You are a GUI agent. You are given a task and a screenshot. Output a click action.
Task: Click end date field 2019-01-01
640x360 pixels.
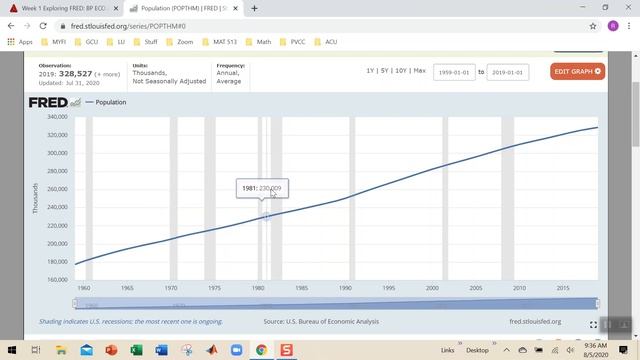tap(508, 72)
